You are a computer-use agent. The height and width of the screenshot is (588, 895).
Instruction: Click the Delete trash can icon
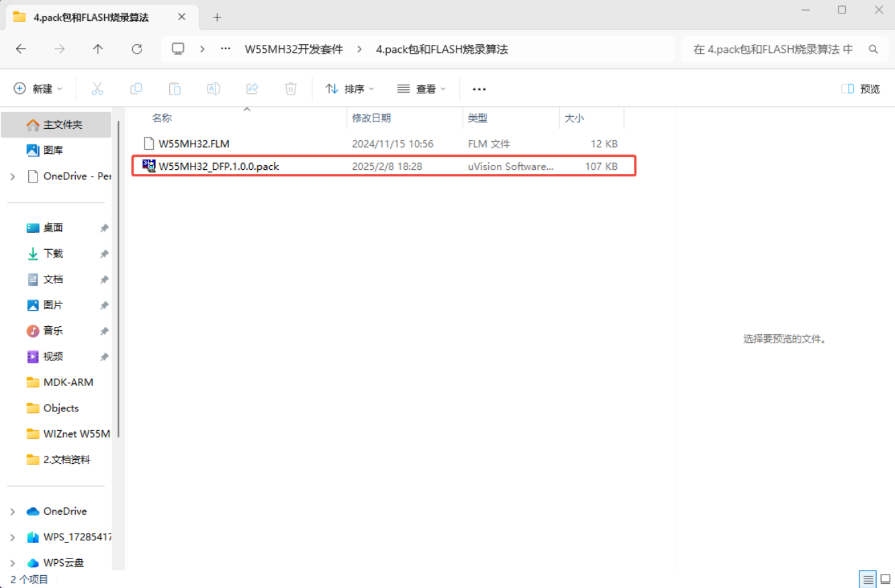tap(291, 89)
